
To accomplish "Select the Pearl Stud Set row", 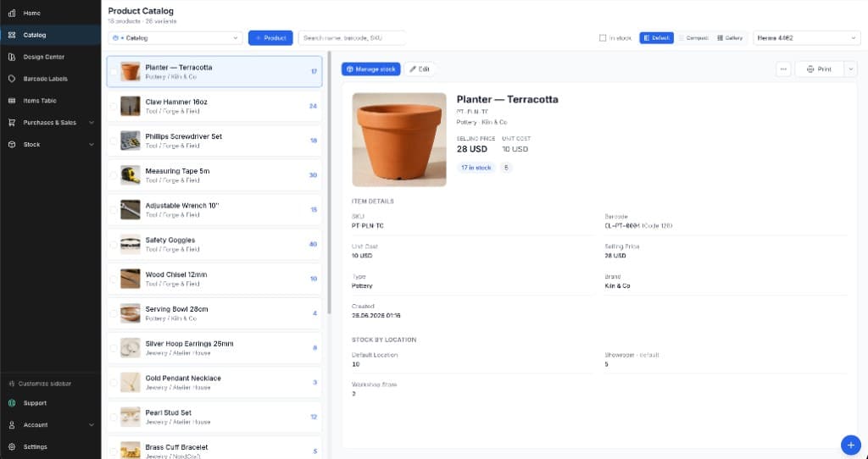I will coord(214,417).
